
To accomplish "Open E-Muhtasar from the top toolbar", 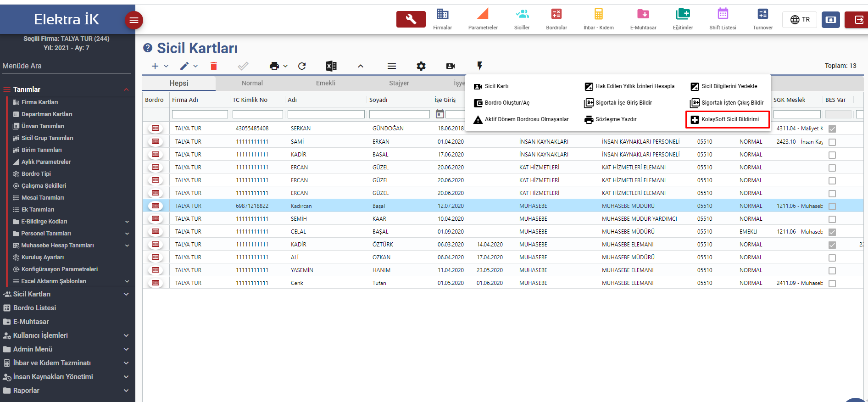I will click(x=643, y=19).
